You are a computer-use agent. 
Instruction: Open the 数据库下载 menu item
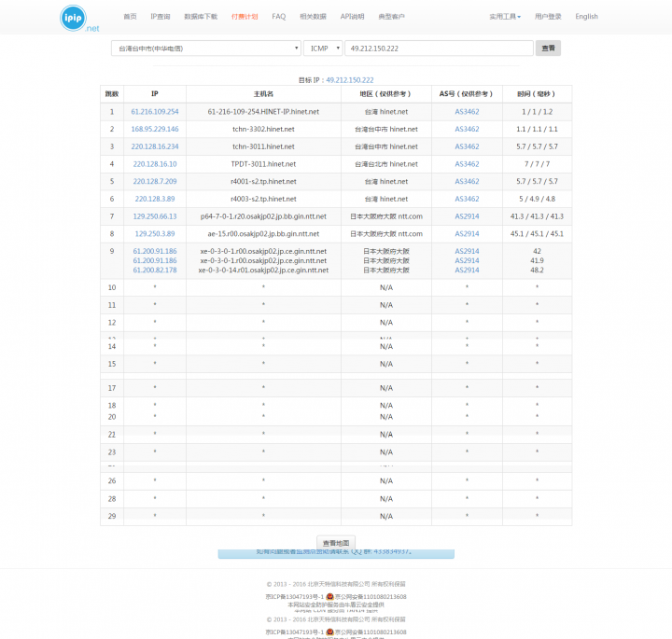pos(201,16)
